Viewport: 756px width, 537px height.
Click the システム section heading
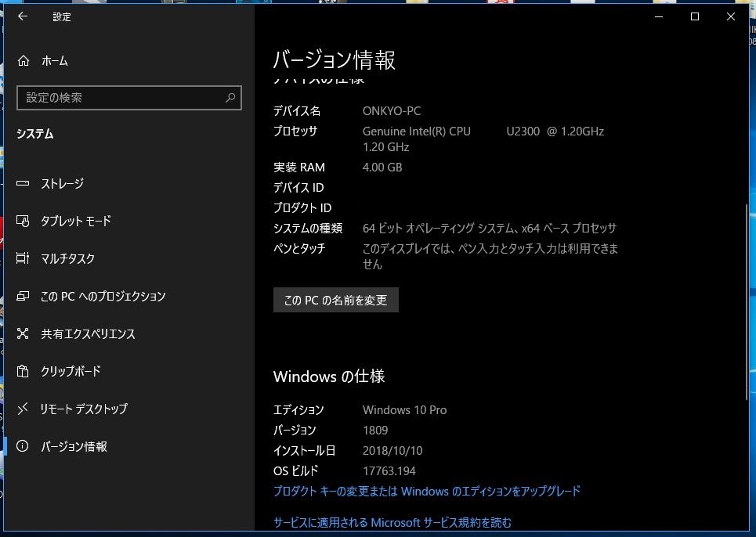pos(34,134)
